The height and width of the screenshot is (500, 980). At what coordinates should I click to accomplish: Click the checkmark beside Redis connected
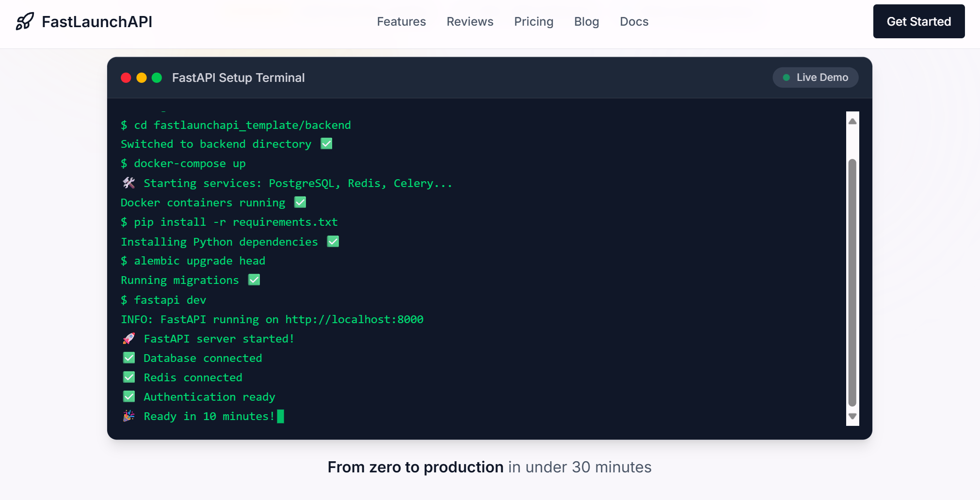point(129,377)
